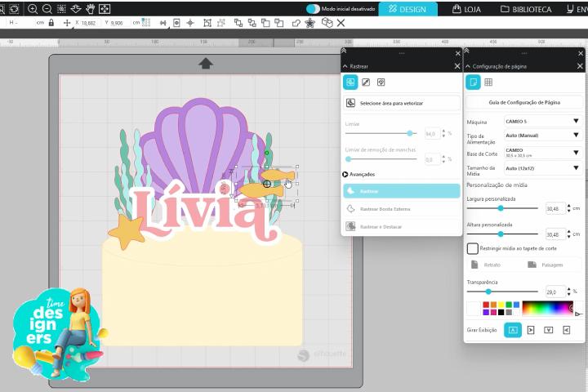Screen dimensions: 588x392
Task: Click the zoom in magnifier icon
Action: click(x=33, y=9)
